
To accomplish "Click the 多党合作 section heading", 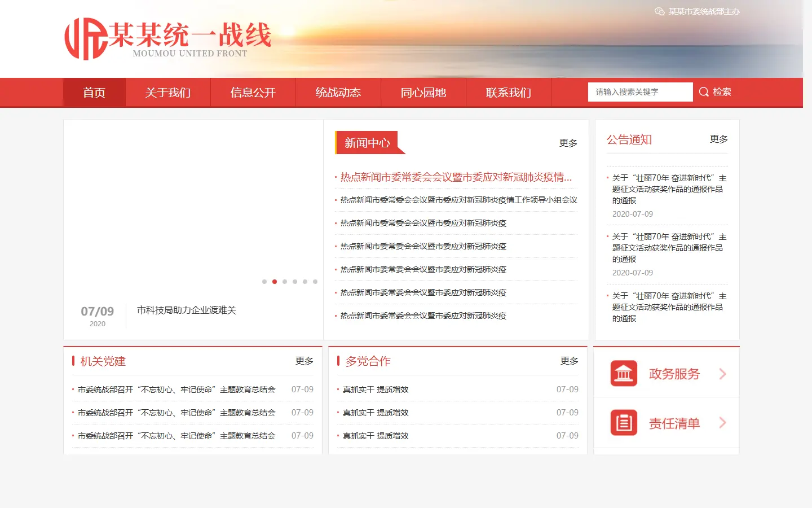I will coord(368,361).
